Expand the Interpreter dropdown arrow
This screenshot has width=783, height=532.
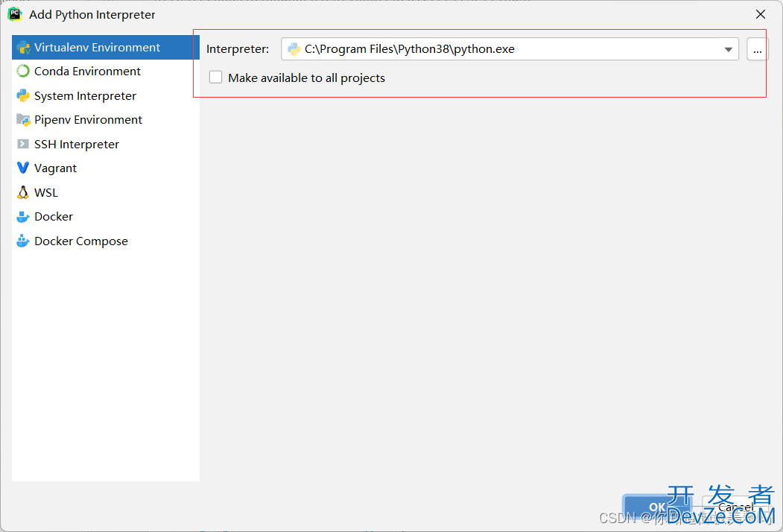728,49
